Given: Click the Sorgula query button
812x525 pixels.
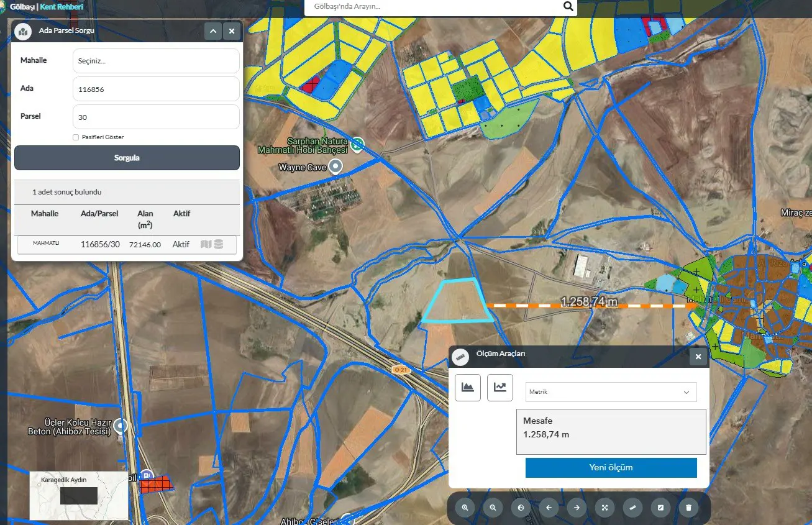Looking at the screenshot, I should click(x=127, y=158).
